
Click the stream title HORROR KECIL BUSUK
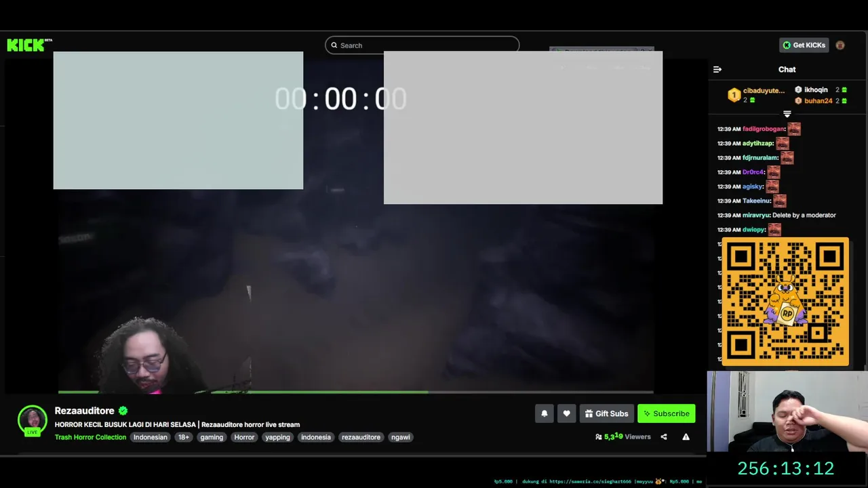coord(177,424)
